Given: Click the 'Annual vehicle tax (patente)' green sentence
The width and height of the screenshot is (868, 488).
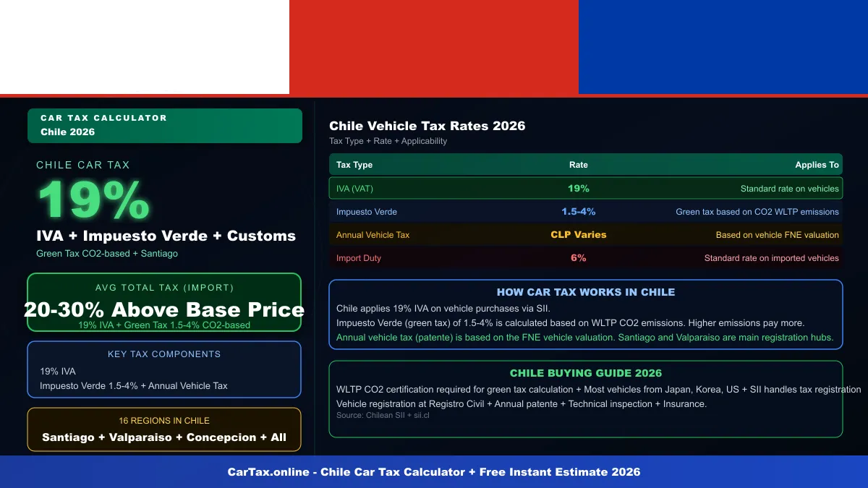Looking at the screenshot, I should [x=585, y=338].
